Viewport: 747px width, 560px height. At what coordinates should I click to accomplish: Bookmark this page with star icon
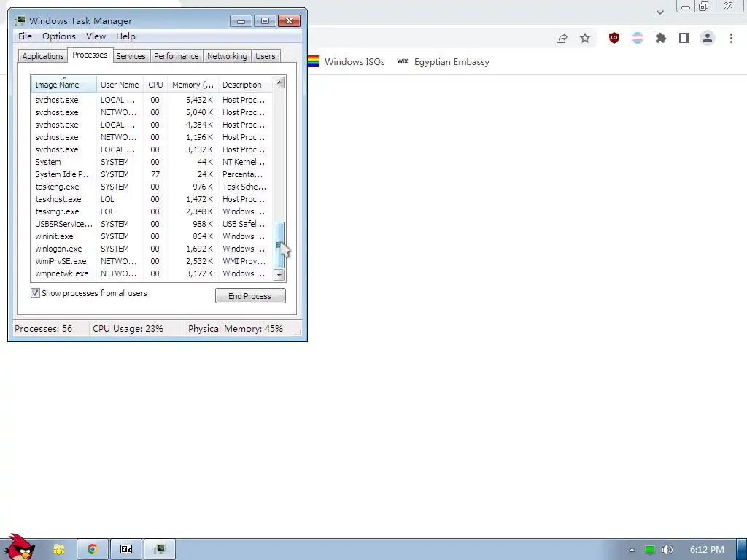[585, 38]
